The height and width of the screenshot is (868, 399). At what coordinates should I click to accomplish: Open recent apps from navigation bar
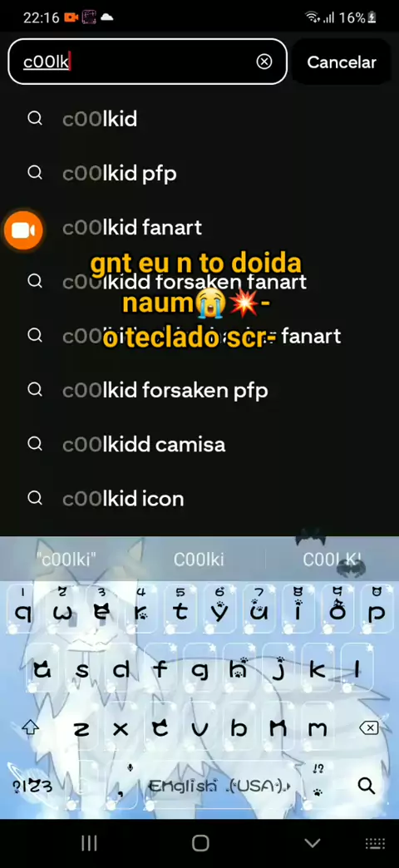point(89,843)
